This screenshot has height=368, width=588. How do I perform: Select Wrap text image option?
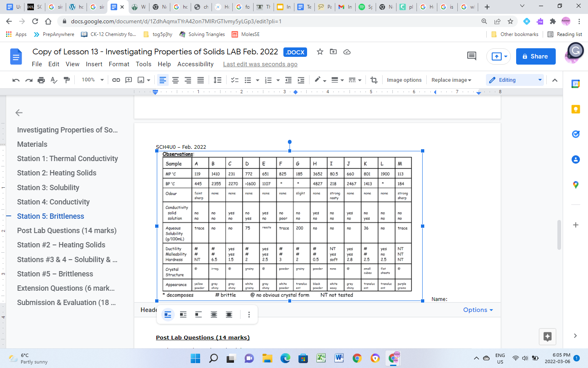coord(183,314)
